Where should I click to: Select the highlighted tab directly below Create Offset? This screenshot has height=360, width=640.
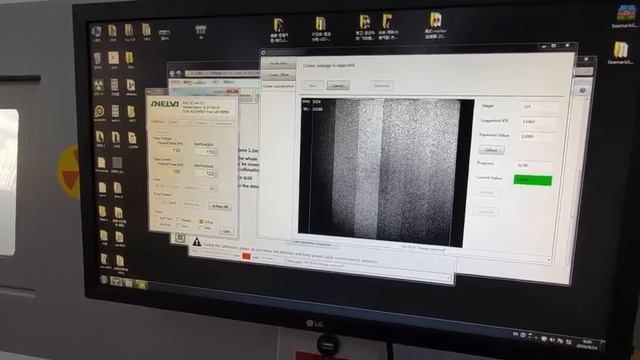[x=278, y=86]
